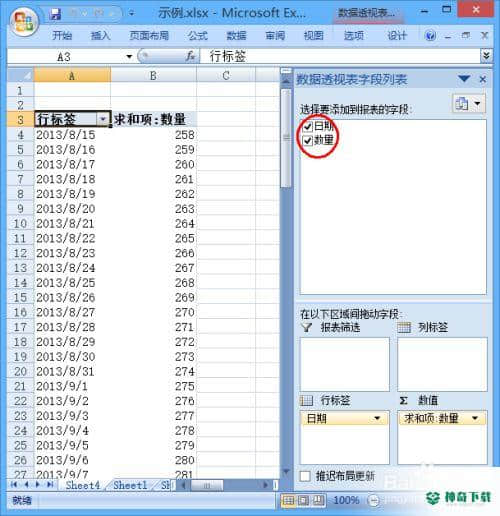Image resolution: width=500 pixels, height=516 pixels.
Task: Switch to Page Layout view icon
Action: 304,500
